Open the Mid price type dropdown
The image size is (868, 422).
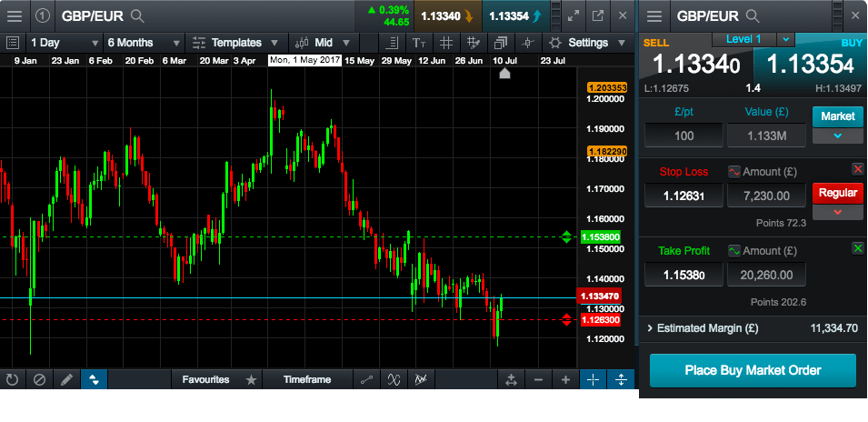tap(324, 43)
